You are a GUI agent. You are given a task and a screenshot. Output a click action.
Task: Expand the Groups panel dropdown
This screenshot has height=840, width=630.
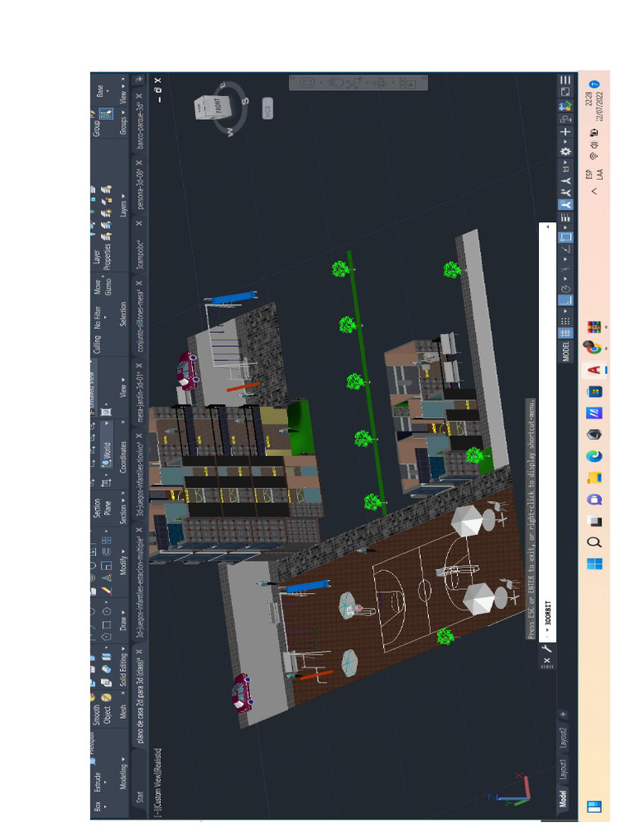[123, 124]
